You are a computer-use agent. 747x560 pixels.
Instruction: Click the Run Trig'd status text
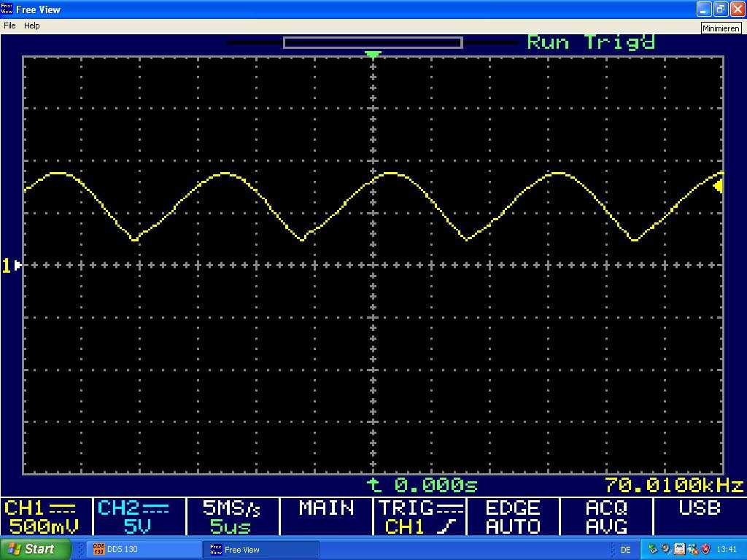click(591, 42)
